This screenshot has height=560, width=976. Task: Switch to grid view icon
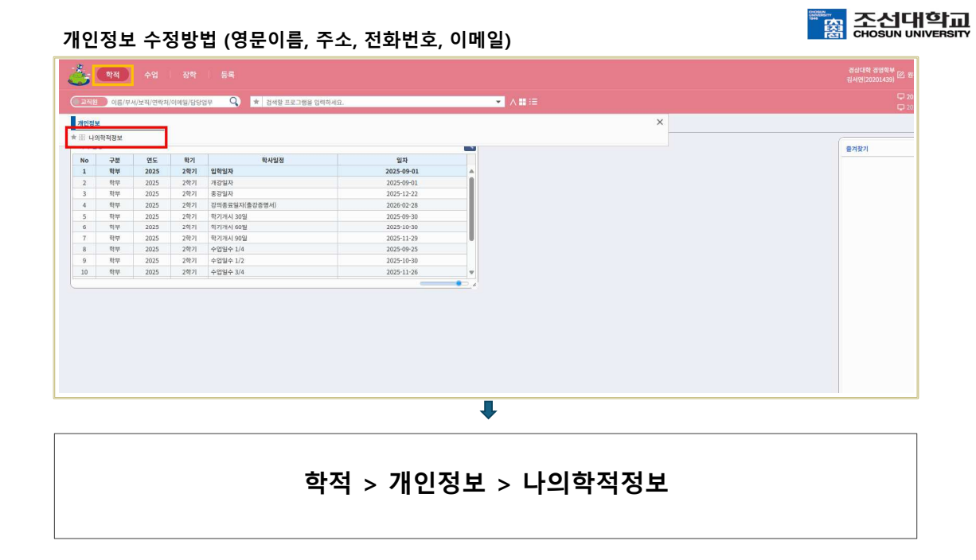coord(522,102)
